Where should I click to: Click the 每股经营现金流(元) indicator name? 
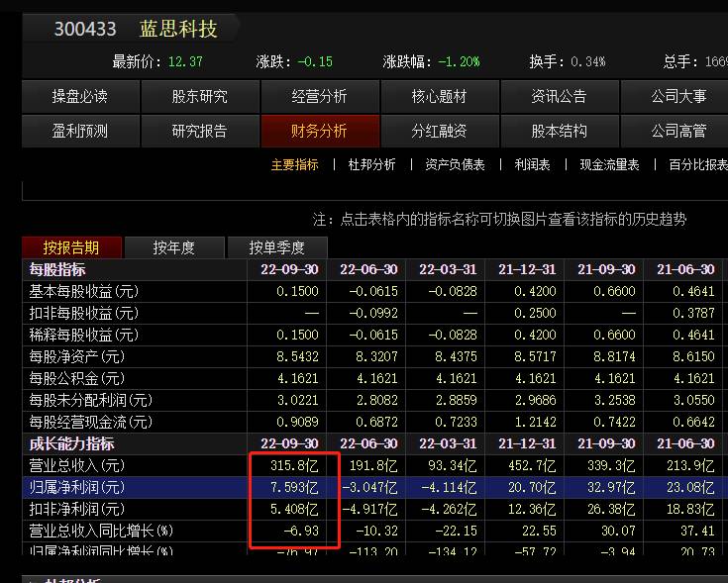click(91, 422)
